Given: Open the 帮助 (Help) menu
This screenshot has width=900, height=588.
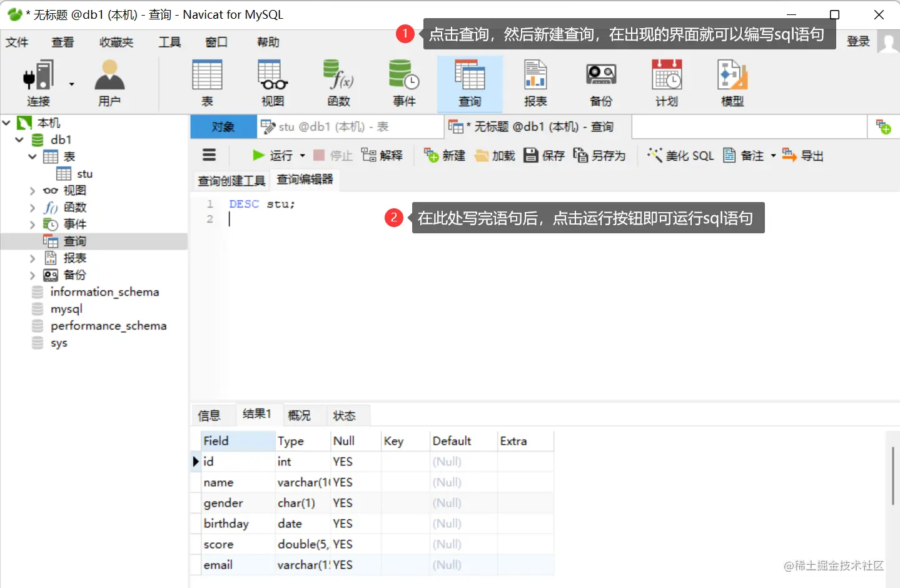Looking at the screenshot, I should (268, 42).
